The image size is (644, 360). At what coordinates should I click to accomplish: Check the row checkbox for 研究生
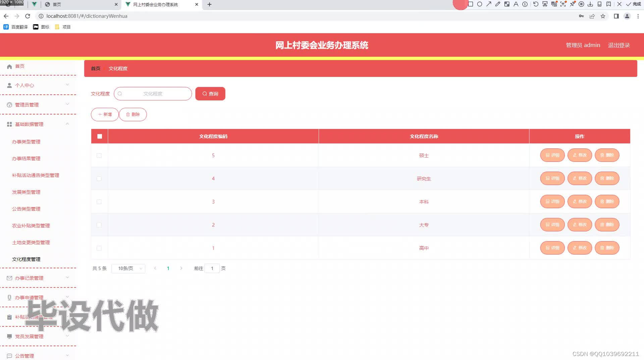coord(99,179)
